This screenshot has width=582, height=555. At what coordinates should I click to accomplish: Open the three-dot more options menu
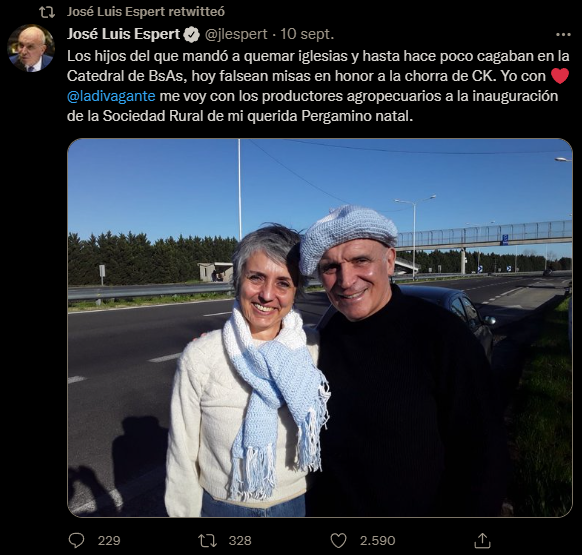coord(563,35)
